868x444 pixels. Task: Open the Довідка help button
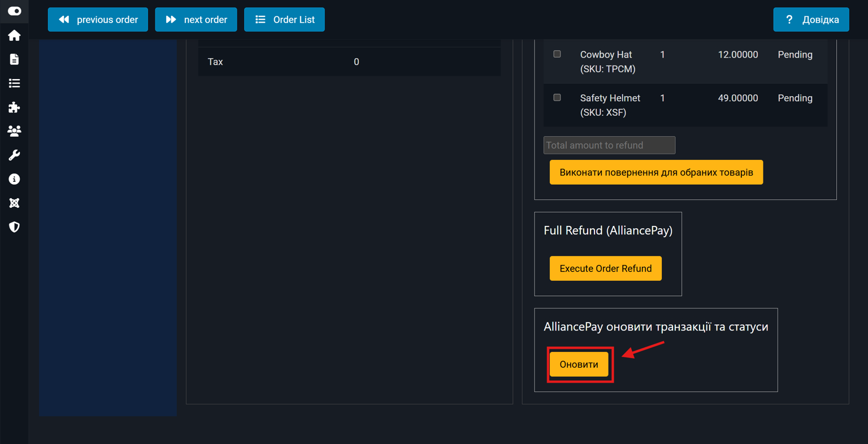[x=811, y=20]
